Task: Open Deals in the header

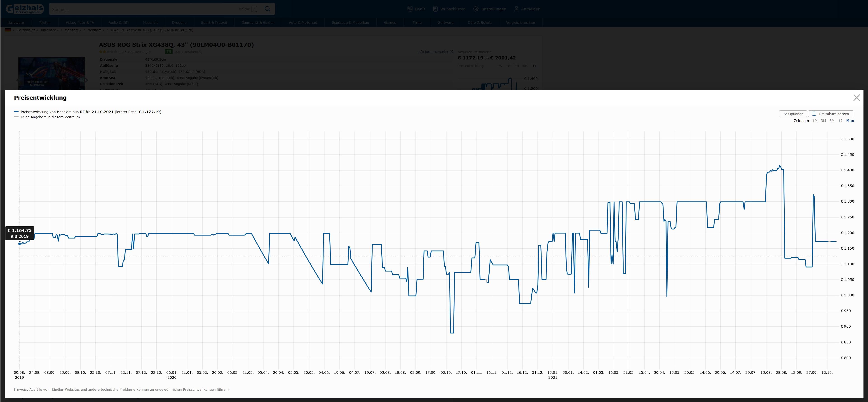Action: point(416,9)
